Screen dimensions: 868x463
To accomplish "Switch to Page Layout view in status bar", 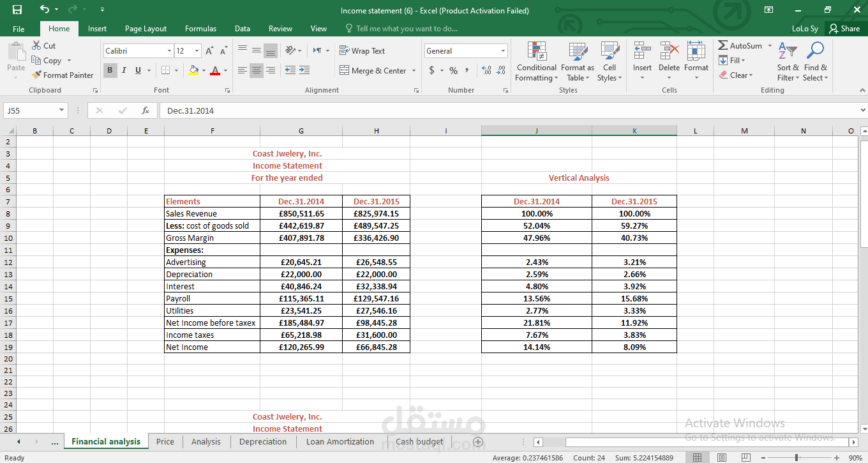I will tap(722, 458).
